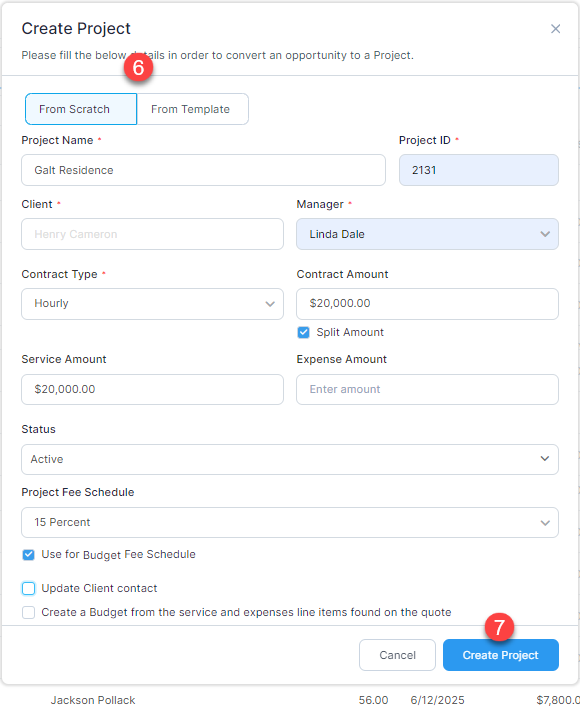This screenshot has width=580, height=712.
Task: Click the Create Project button
Action: pos(501,655)
